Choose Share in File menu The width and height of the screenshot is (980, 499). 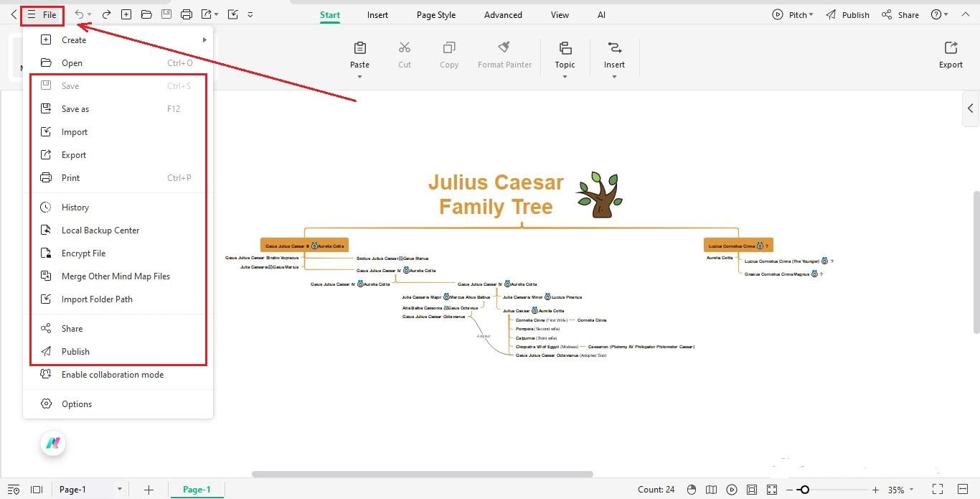(118, 329)
